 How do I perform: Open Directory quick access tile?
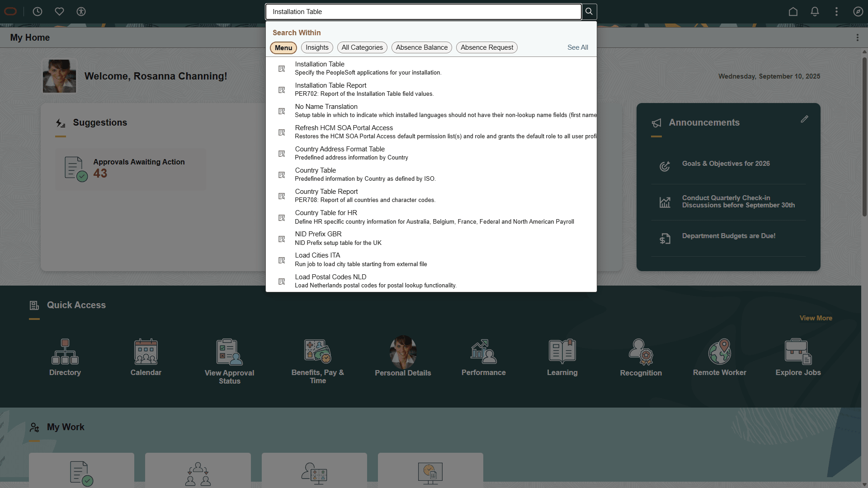click(65, 357)
